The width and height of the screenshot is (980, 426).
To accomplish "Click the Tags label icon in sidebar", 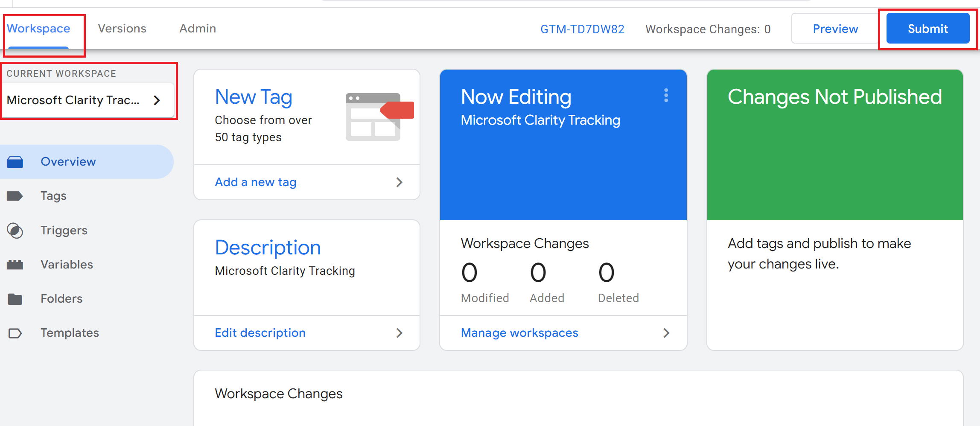I will (15, 196).
